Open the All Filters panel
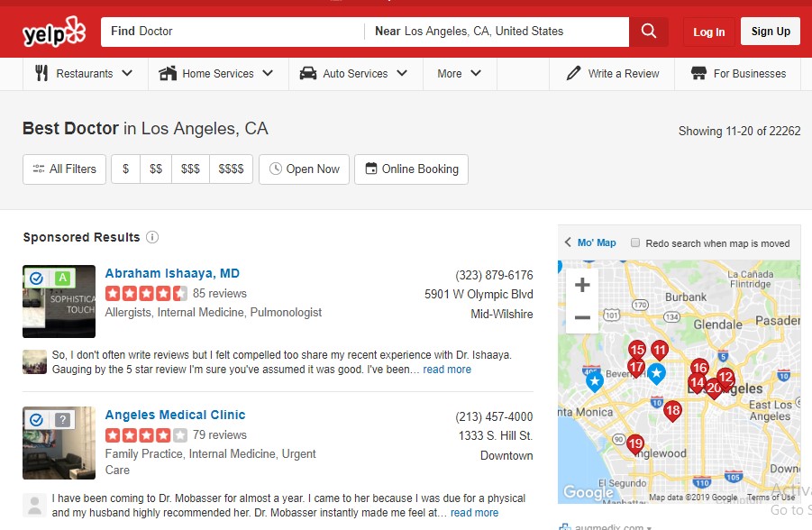Screen dimensions: 812x530 click(x=64, y=169)
